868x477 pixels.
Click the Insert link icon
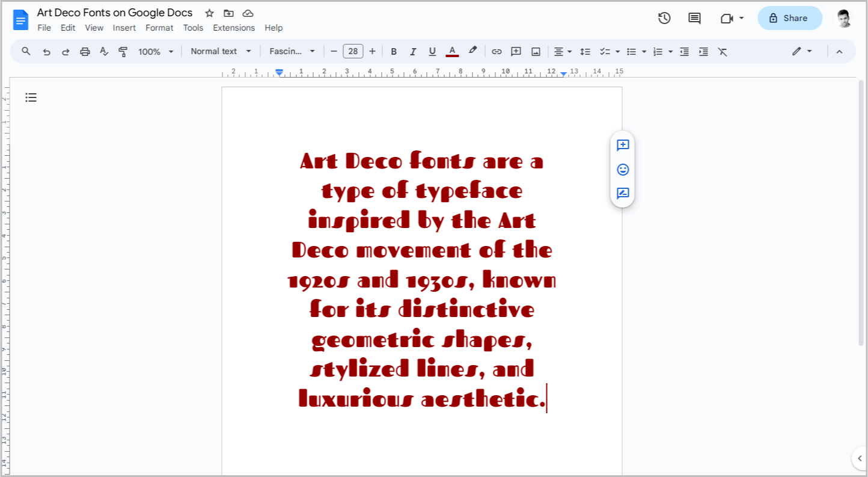(x=497, y=51)
